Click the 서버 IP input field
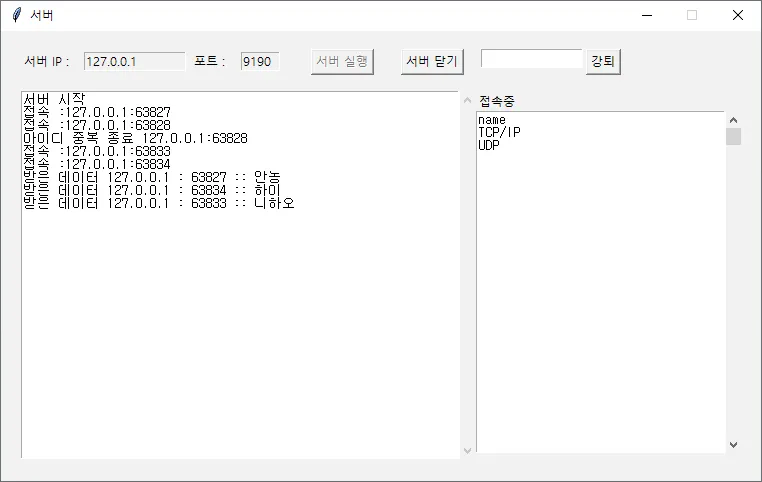This screenshot has width=762, height=482. (x=134, y=61)
